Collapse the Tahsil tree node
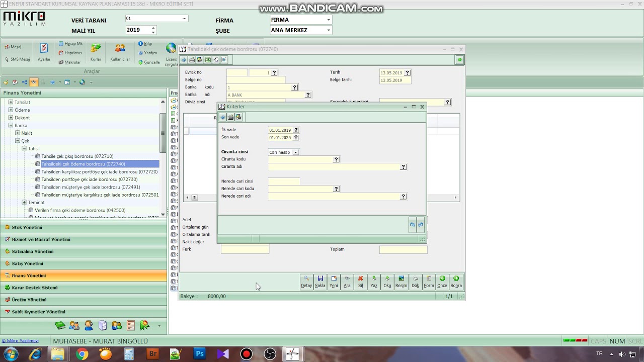This screenshot has width=644, height=362. coord(24,148)
